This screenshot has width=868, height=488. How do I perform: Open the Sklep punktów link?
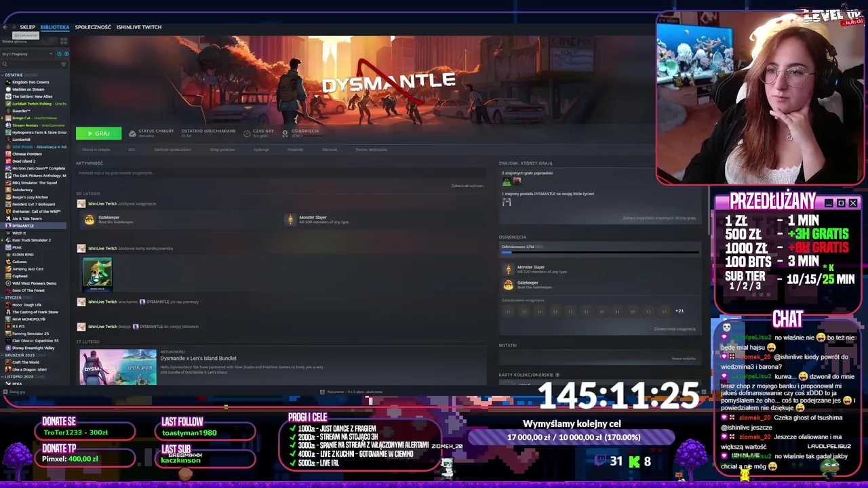coord(222,150)
